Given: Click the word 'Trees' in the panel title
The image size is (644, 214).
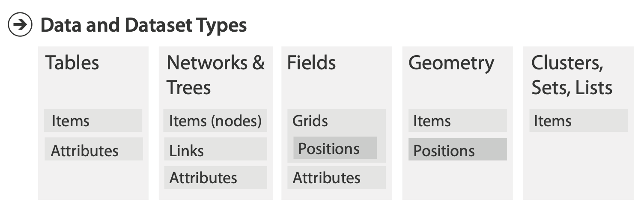Looking at the screenshot, I should [189, 87].
